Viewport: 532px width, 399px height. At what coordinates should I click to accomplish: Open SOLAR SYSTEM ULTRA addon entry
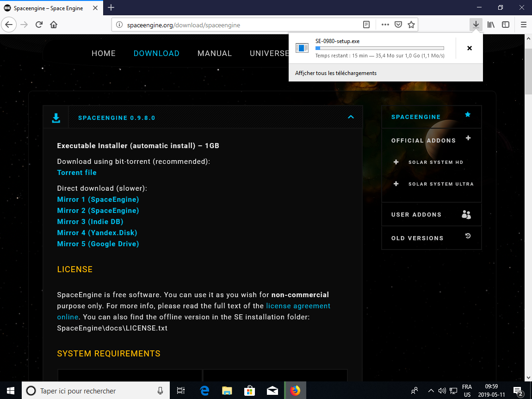(x=441, y=184)
